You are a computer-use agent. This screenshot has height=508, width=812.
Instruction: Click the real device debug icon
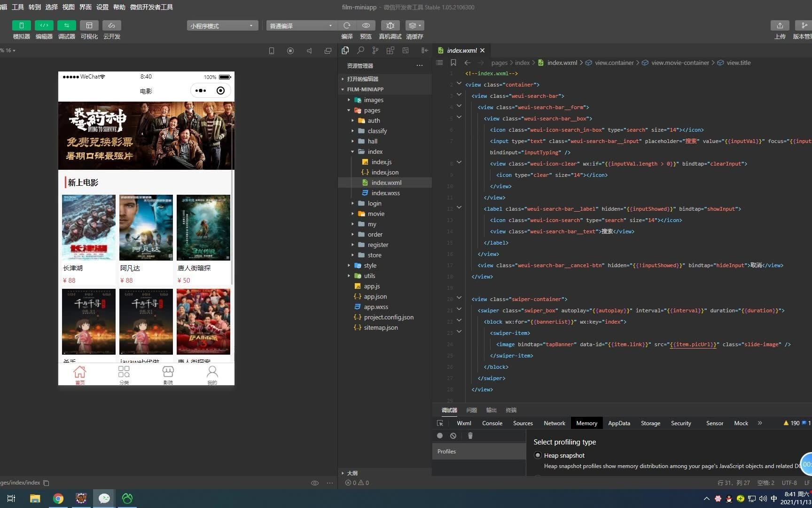pyautogui.click(x=390, y=25)
